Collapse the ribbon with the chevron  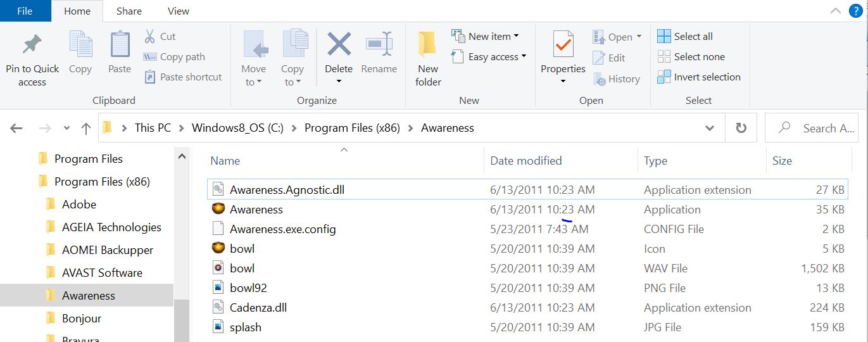835,10
